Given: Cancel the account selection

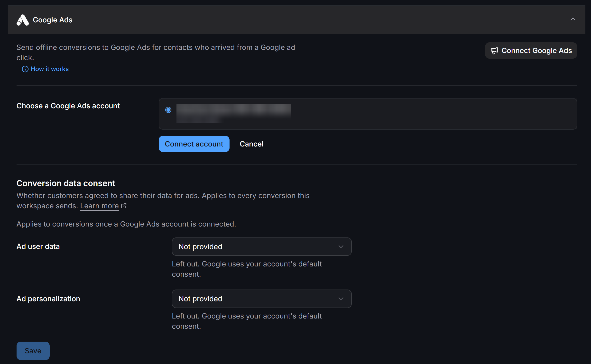Looking at the screenshot, I should [x=251, y=144].
